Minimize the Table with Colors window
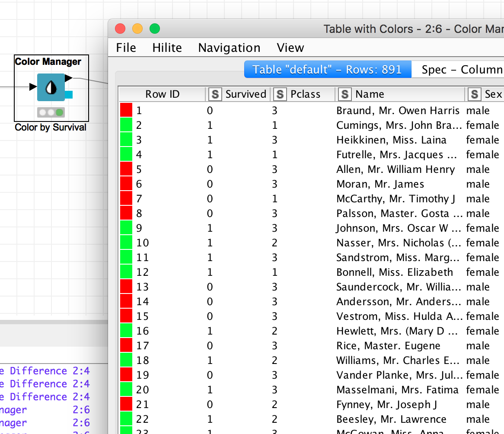This screenshot has height=434, width=504. (x=137, y=29)
